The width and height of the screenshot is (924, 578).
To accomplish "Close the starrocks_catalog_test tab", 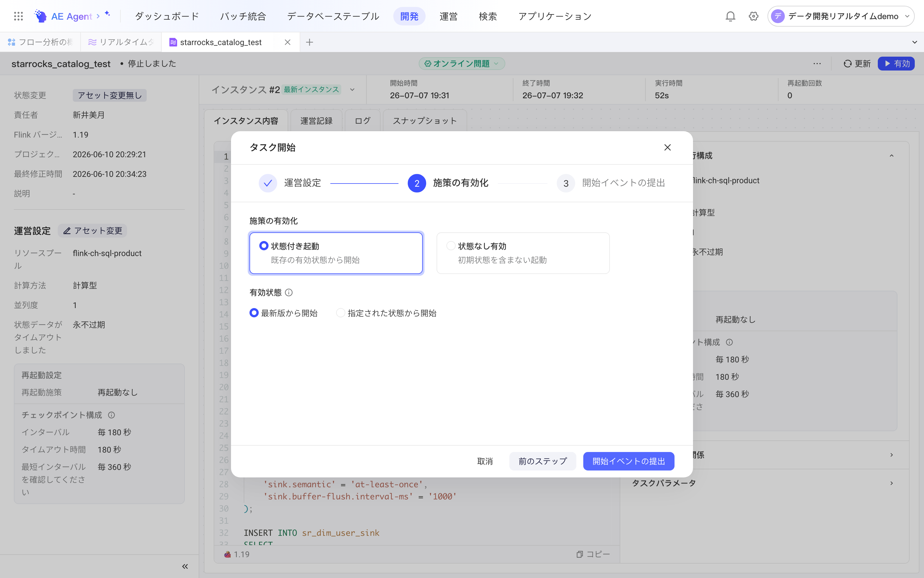I will [288, 42].
